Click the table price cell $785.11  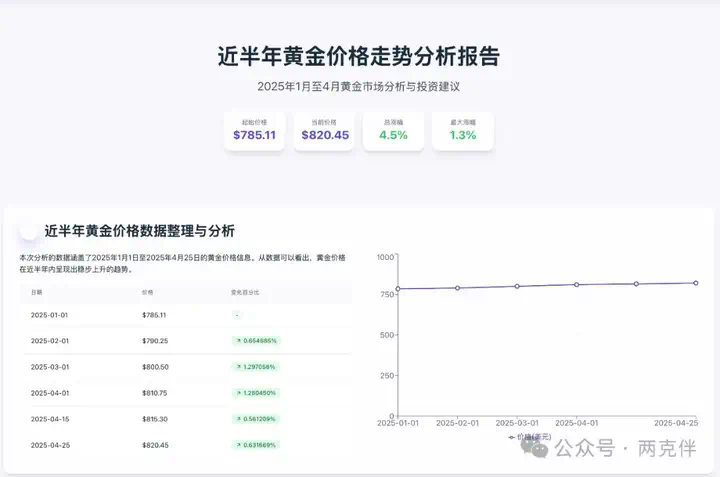coord(154,315)
